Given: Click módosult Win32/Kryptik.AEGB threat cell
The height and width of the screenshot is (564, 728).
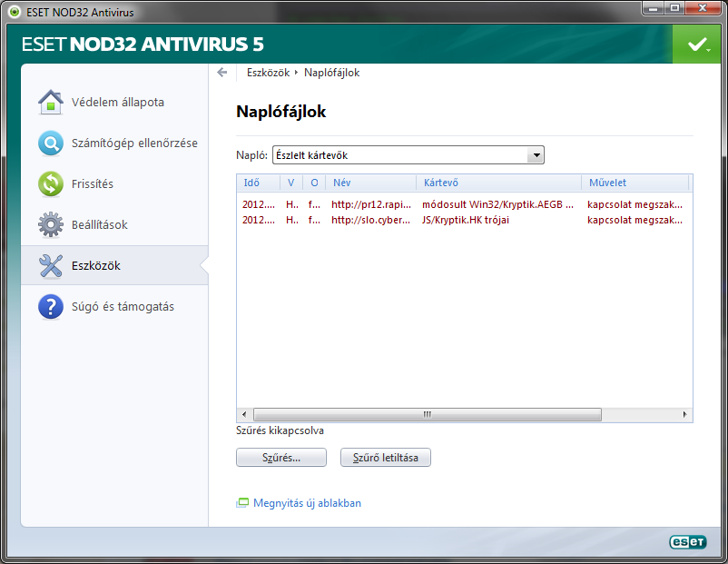Looking at the screenshot, I should (x=497, y=204).
